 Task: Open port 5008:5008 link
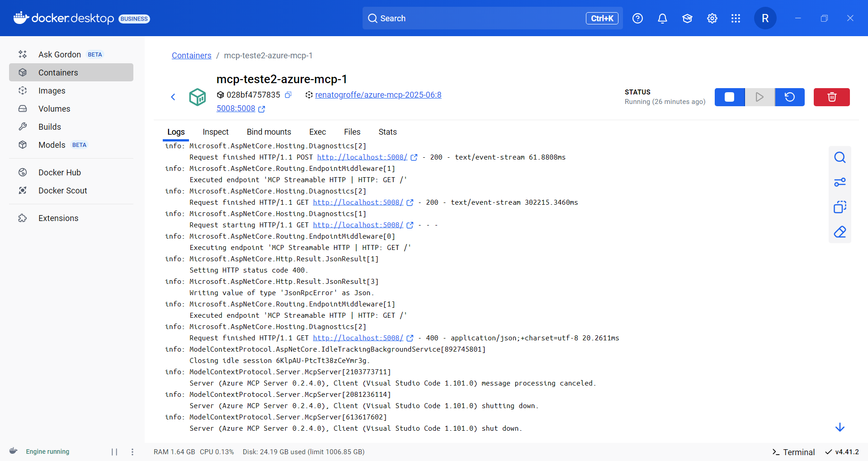point(236,108)
